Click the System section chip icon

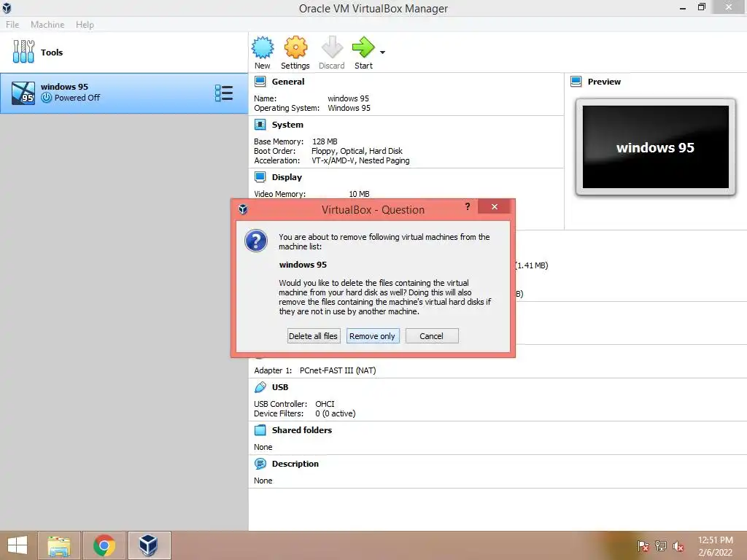pos(260,125)
